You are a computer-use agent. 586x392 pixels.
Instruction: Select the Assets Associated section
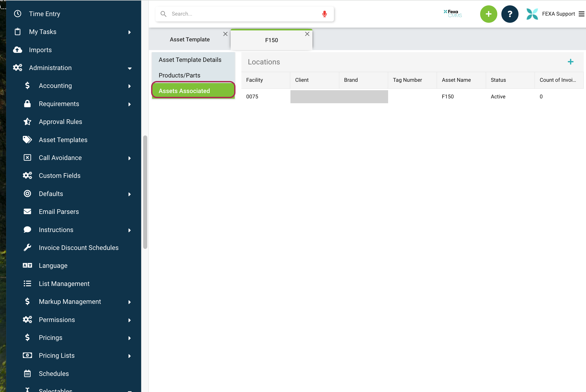click(x=193, y=91)
